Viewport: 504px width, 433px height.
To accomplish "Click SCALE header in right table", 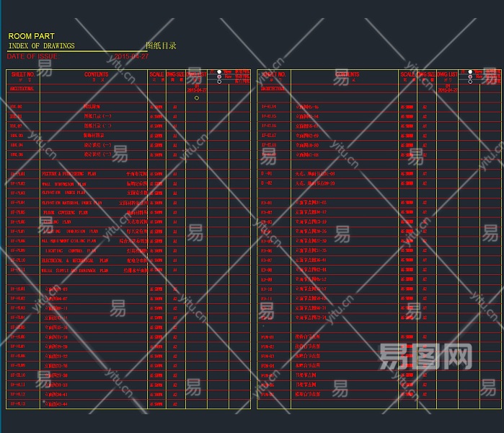I will (407, 74).
